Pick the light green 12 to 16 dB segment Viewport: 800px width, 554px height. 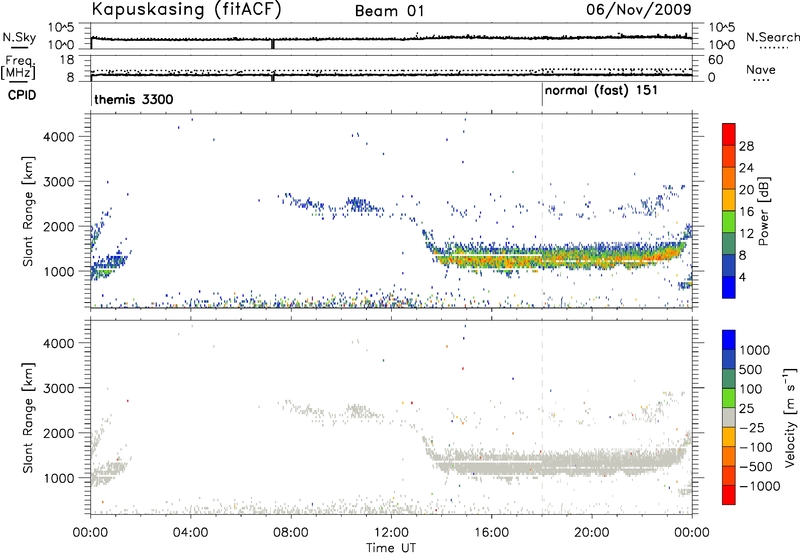(729, 221)
